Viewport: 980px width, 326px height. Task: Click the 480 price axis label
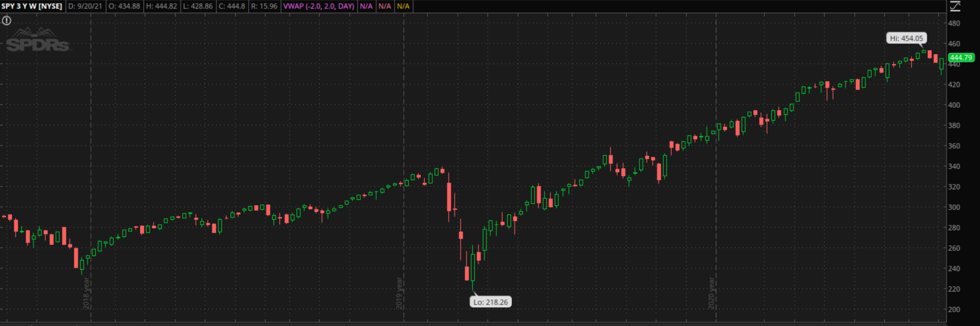[x=954, y=23]
